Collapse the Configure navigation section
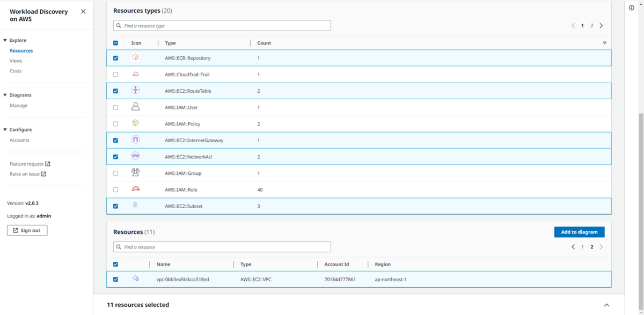Image resolution: width=644 pixels, height=315 pixels. point(5,129)
